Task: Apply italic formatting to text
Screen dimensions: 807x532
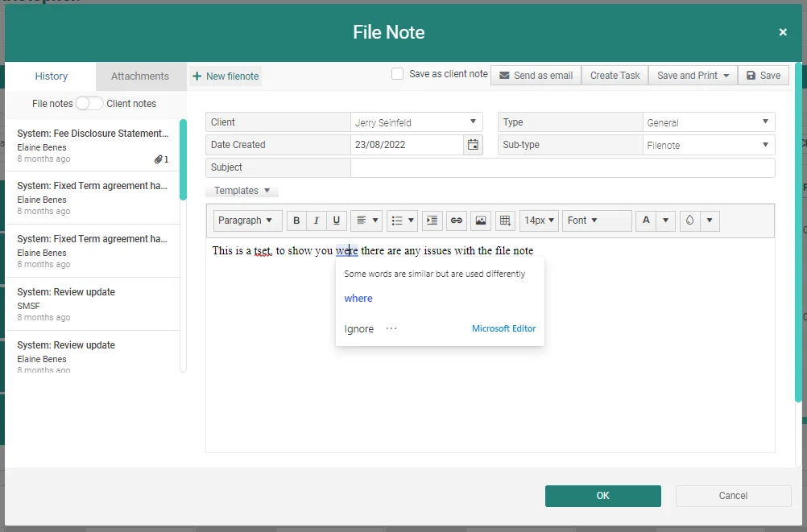Action: pyautogui.click(x=317, y=221)
